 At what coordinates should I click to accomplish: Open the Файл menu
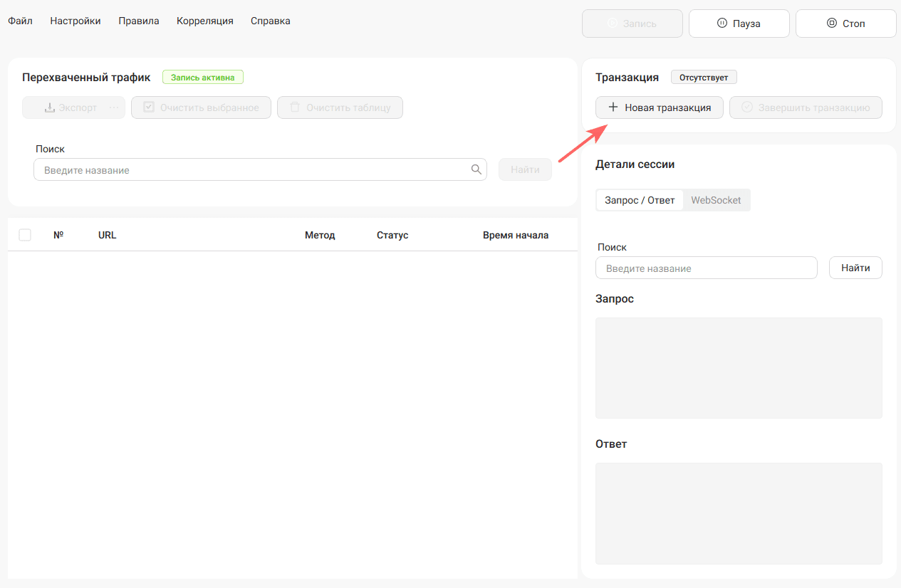[20, 21]
